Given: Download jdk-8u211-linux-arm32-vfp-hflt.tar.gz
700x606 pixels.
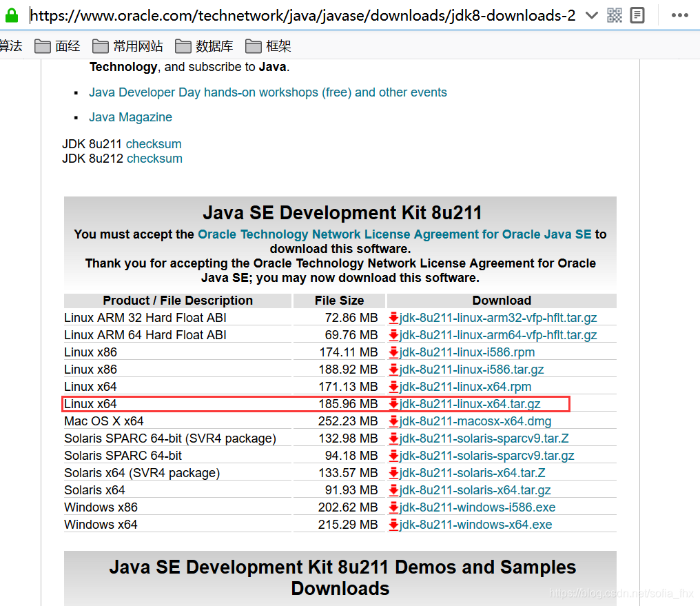Looking at the screenshot, I should pyautogui.click(x=497, y=318).
